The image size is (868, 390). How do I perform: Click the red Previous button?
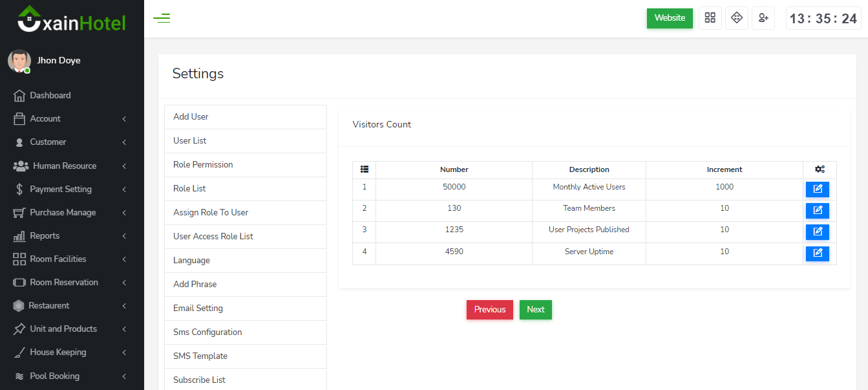coord(489,310)
